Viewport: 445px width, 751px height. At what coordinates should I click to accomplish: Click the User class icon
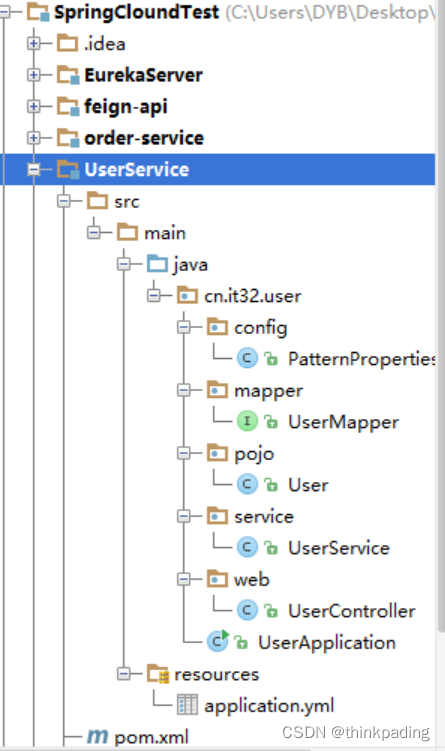pos(247,485)
